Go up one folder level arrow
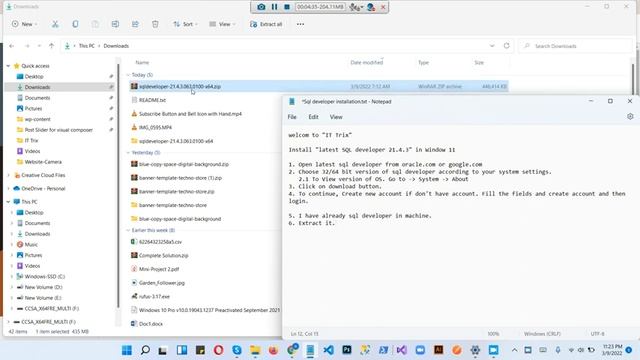Screen dimensions: 640x360 pyautogui.click(x=51, y=46)
